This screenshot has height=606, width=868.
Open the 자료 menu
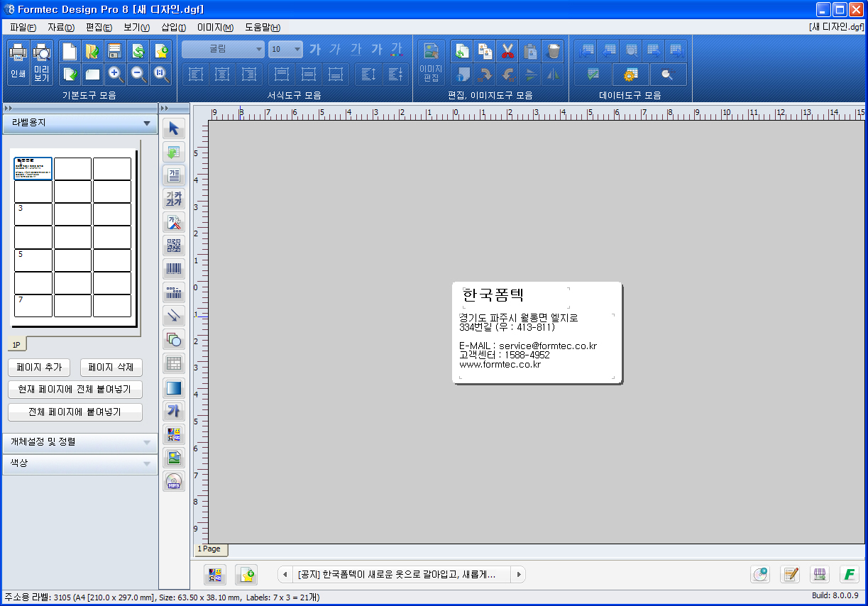click(61, 27)
